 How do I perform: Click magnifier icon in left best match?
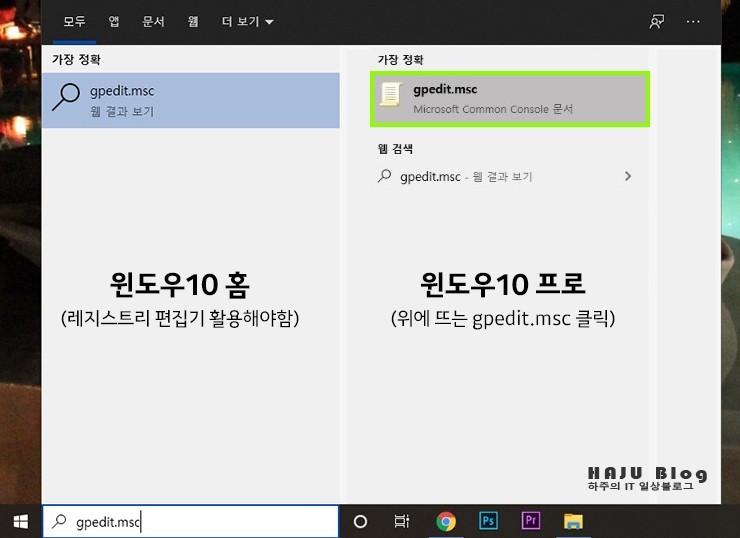click(x=66, y=97)
